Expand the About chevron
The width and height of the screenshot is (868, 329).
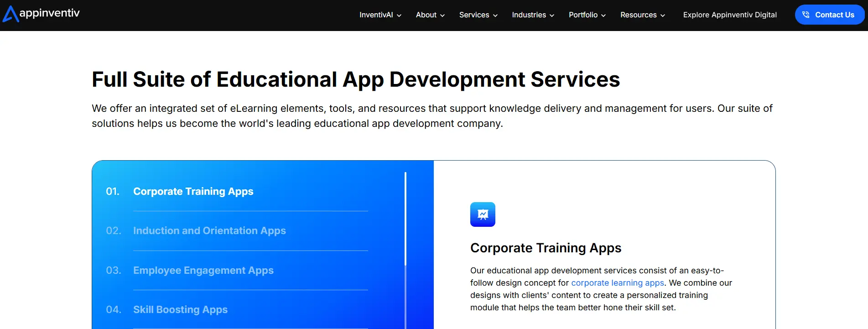[442, 16]
